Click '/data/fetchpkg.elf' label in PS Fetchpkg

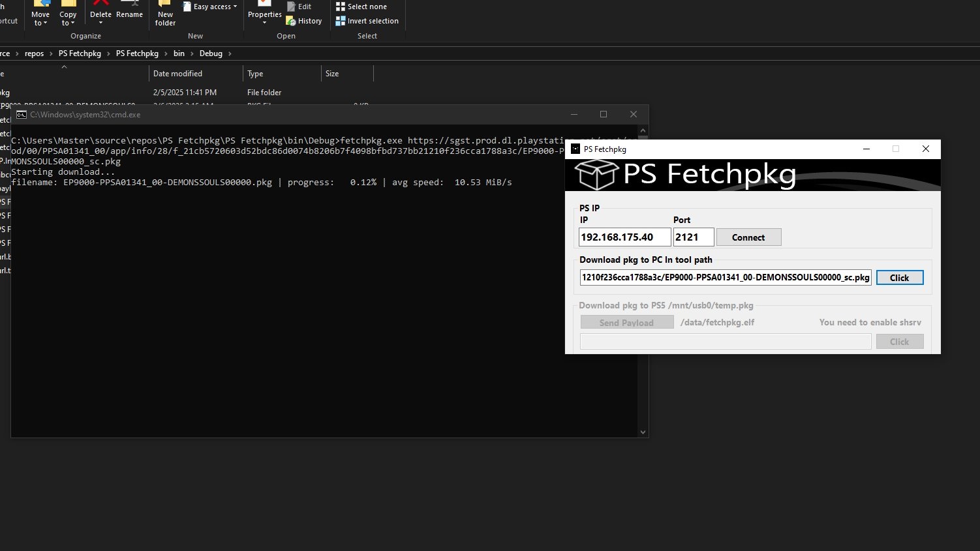717,322
